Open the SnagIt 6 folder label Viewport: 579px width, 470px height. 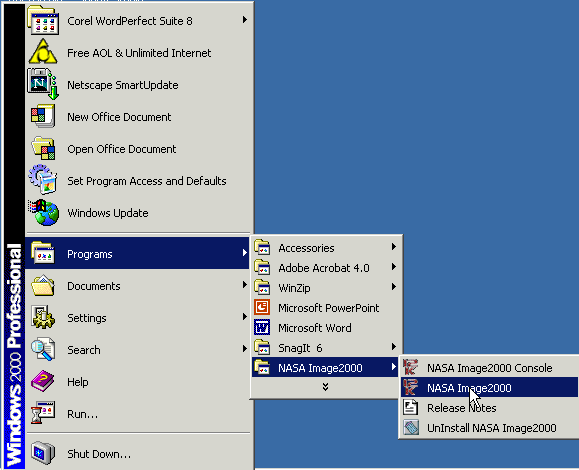[300, 348]
